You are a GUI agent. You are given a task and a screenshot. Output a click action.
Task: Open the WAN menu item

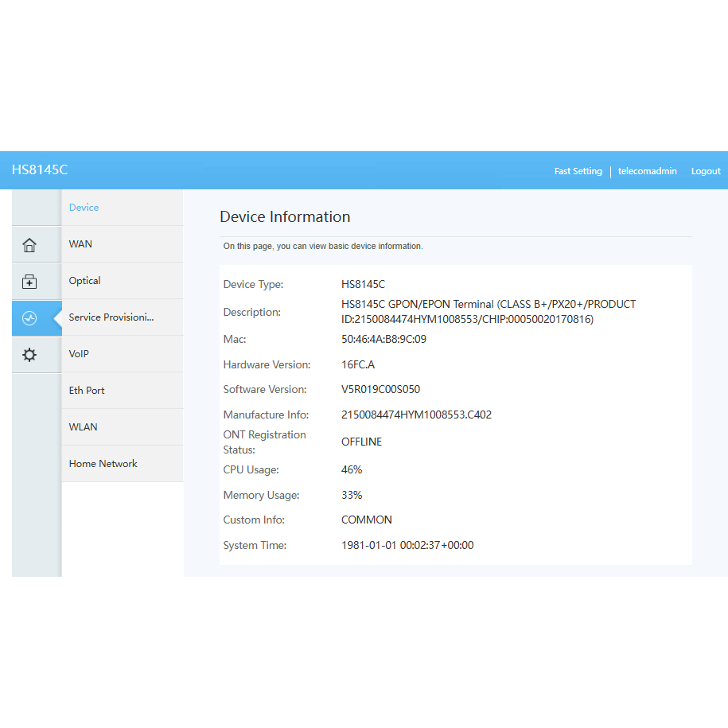tap(80, 244)
